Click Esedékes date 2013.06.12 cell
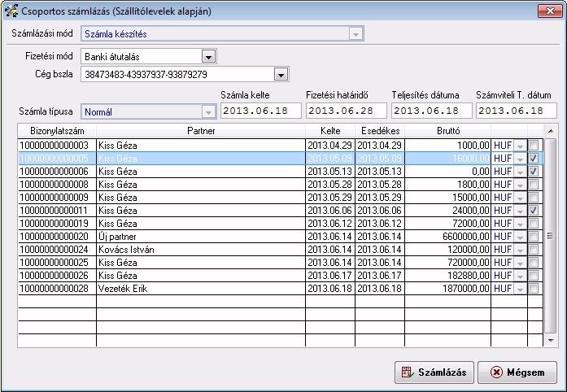Image resolution: width=567 pixels, height=392 pixels. 380,224
